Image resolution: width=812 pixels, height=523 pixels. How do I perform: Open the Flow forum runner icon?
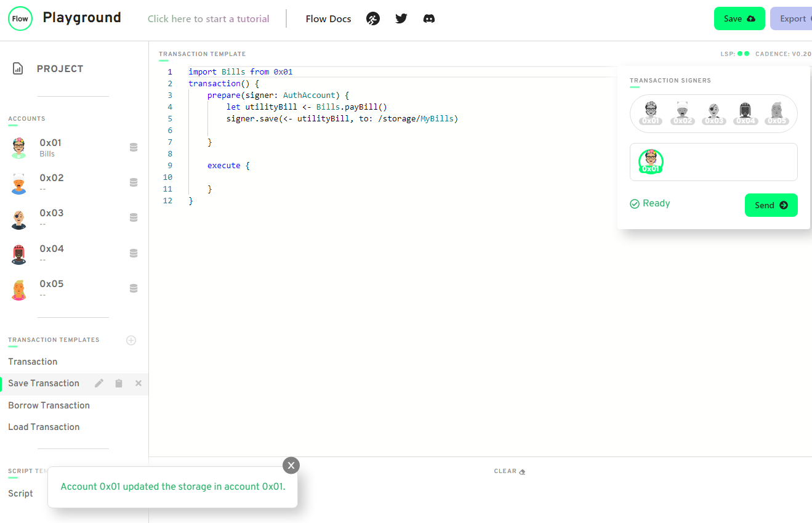373,18
